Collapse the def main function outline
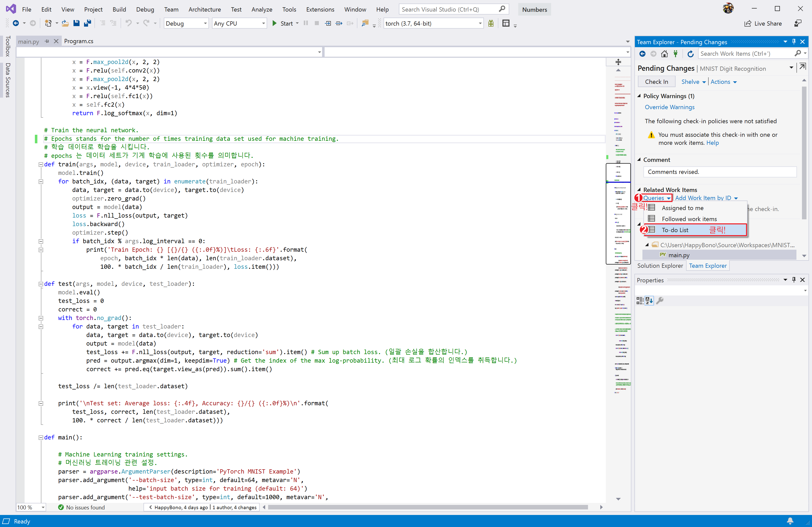 (41, 438)
